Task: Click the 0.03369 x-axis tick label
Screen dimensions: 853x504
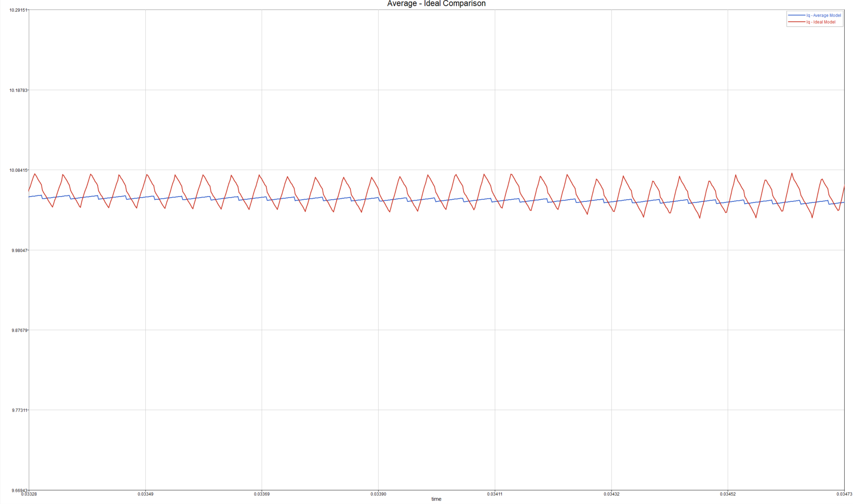Action: 262,494
